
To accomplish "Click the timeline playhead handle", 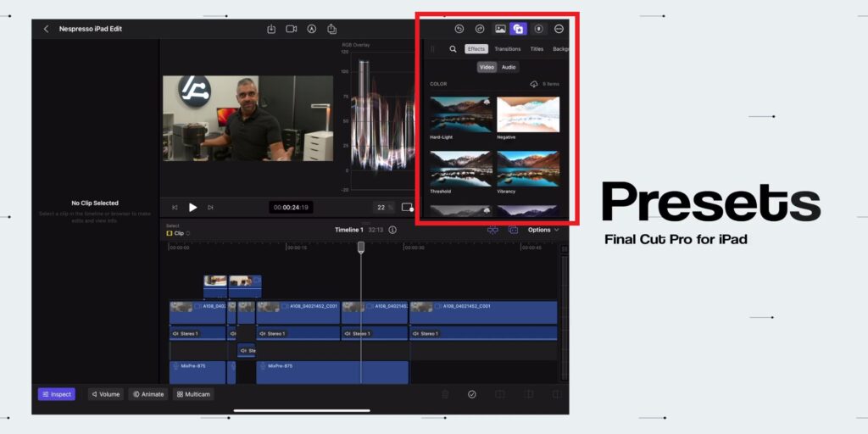I will click(361, 247).
